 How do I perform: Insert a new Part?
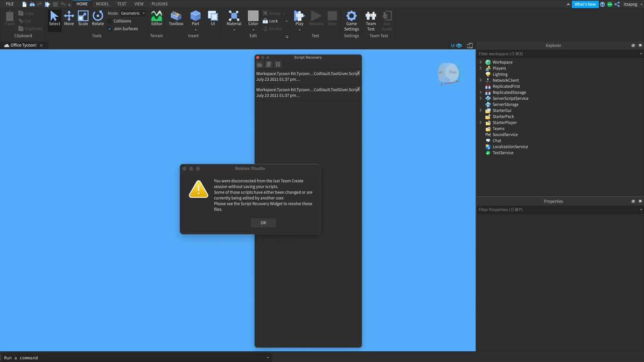click(196, 18)
